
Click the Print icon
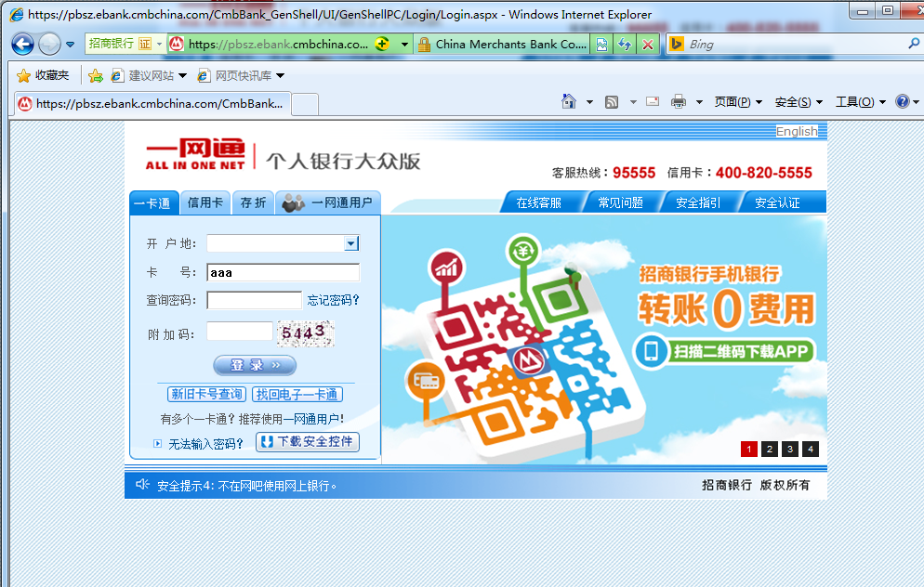pos(679,102)
